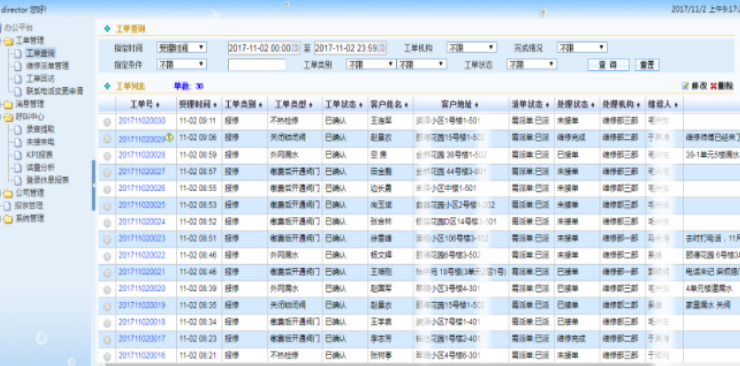Viewport: 740px width, 366px height.
Task: Sort by the 派单状态 column arrow
Action: click(x=547, y=105)
